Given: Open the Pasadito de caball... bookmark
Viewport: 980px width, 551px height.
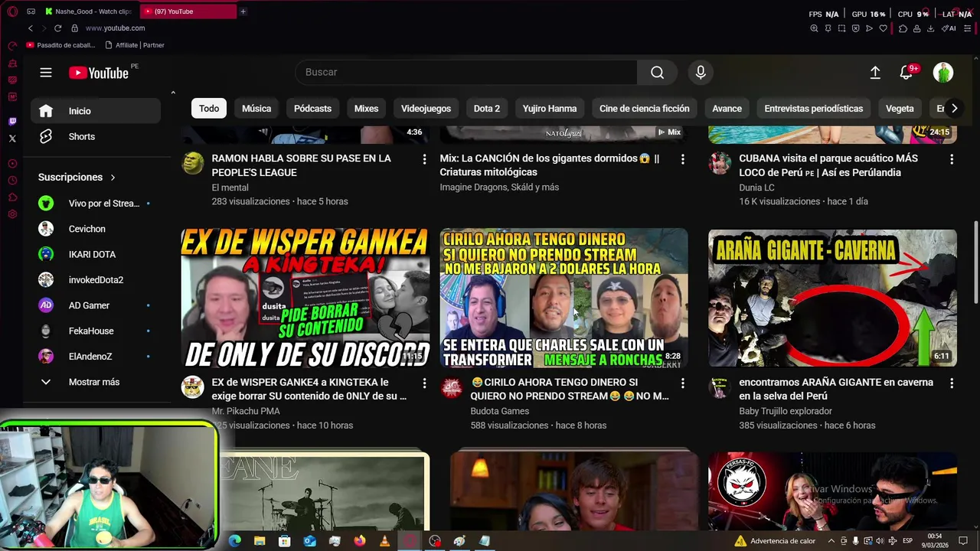Looking at the screenshot, I should (60, 45).
